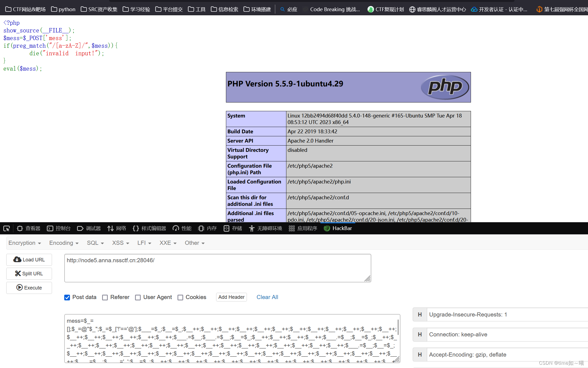This screenshot has height=368, width=588.
Task: Click the Clear All link
Action: (x=267, y=297)
